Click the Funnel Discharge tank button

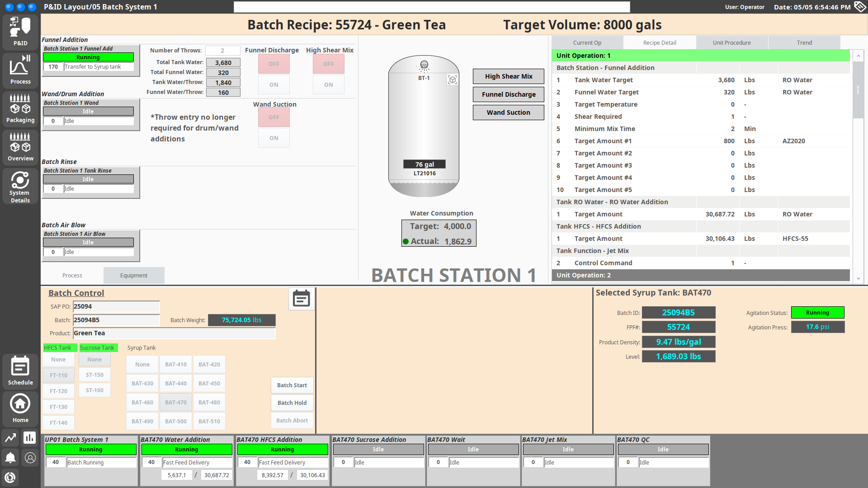pos(509,94)
